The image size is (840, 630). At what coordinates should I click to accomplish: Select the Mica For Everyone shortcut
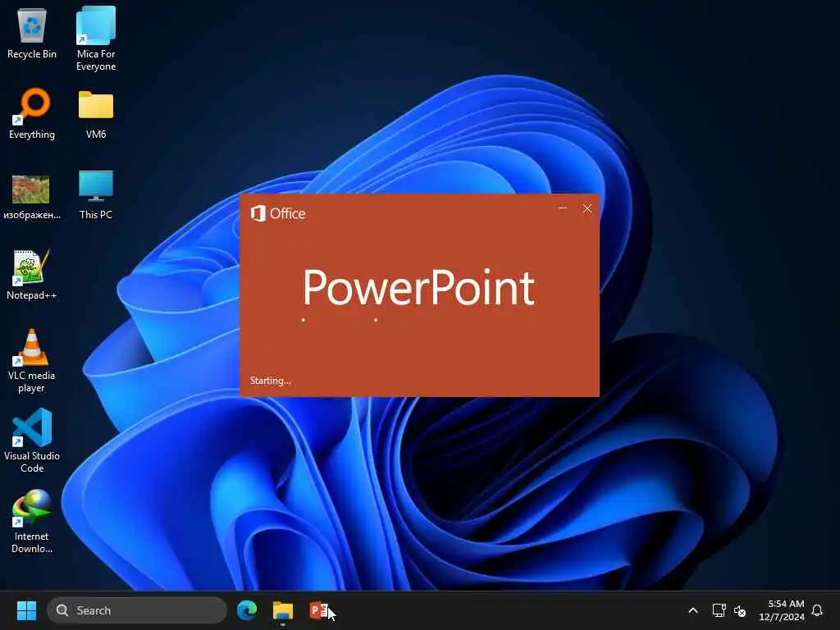pyautogui.click(x=96, y=39)
